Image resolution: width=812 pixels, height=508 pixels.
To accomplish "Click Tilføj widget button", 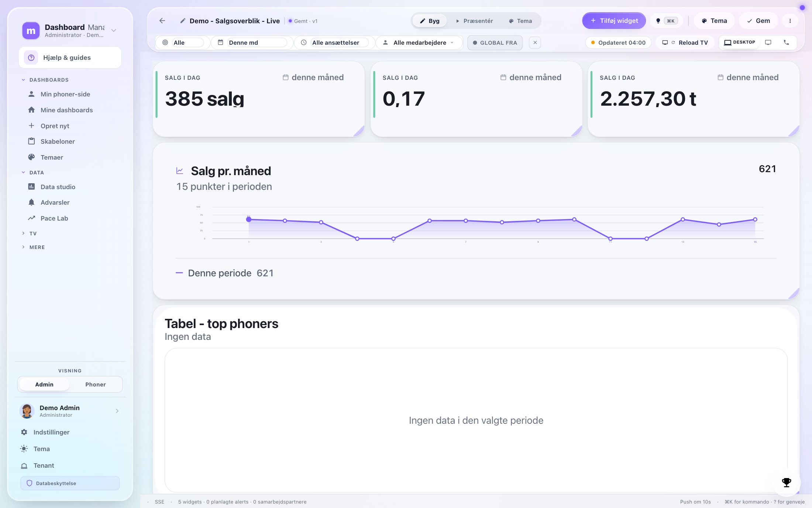I will pos(614,21).
